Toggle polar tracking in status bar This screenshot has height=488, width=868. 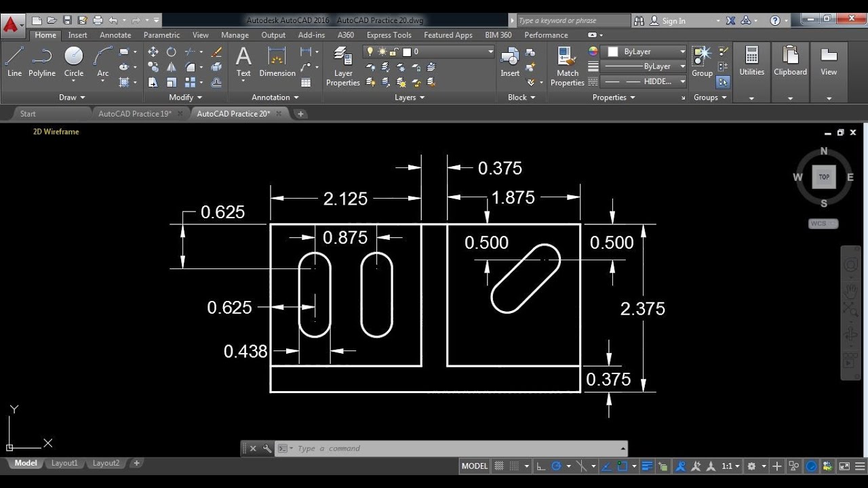pos(557,466)
